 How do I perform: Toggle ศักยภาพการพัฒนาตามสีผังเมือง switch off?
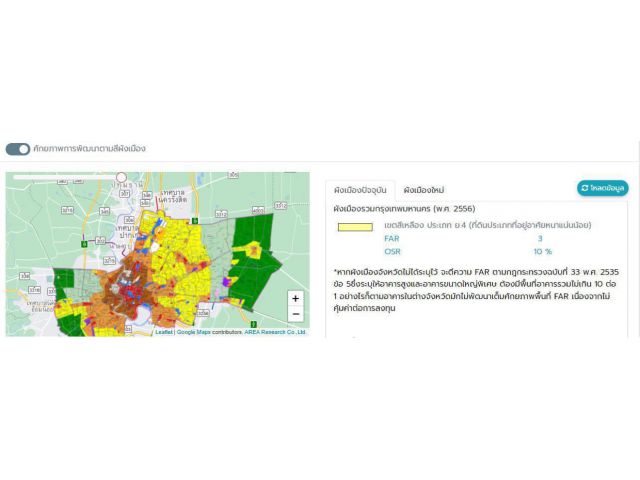17,149
